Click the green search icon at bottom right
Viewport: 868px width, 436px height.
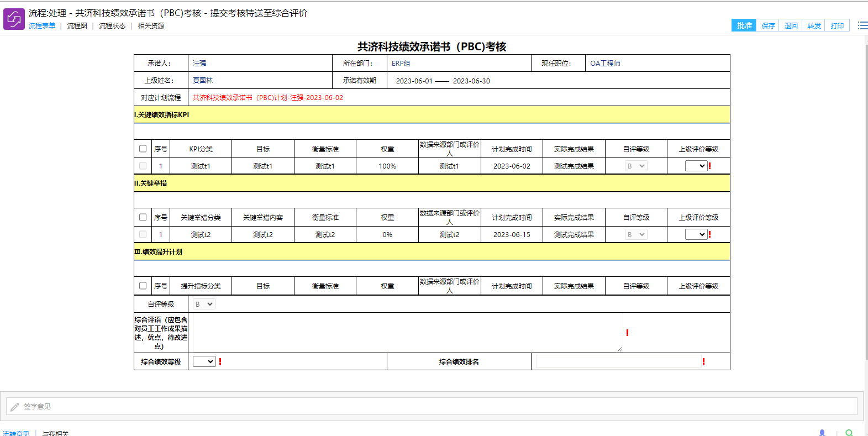tap(849, 433)
